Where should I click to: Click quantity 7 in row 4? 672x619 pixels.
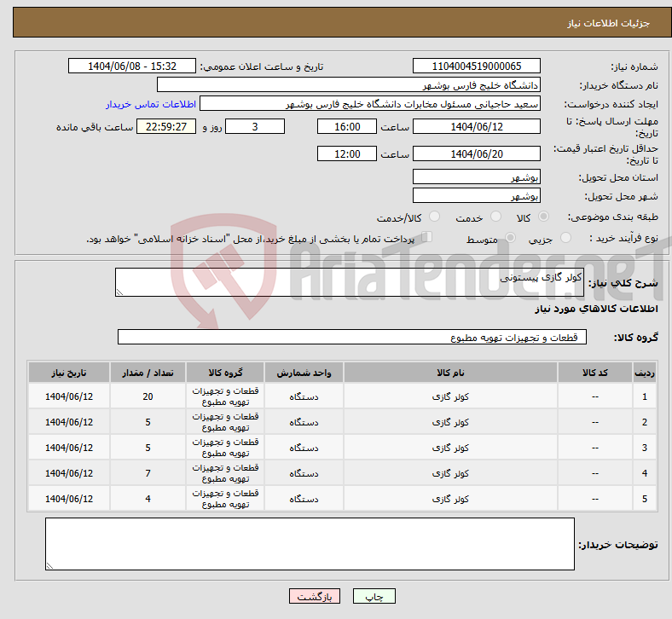[148, 473]
